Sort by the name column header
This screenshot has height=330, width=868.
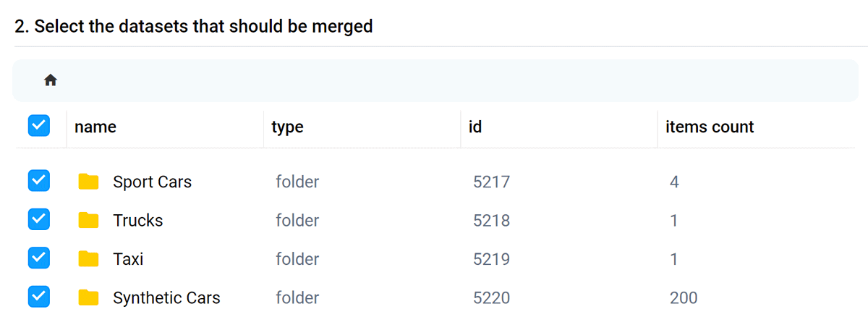click(x=95, y=127)
